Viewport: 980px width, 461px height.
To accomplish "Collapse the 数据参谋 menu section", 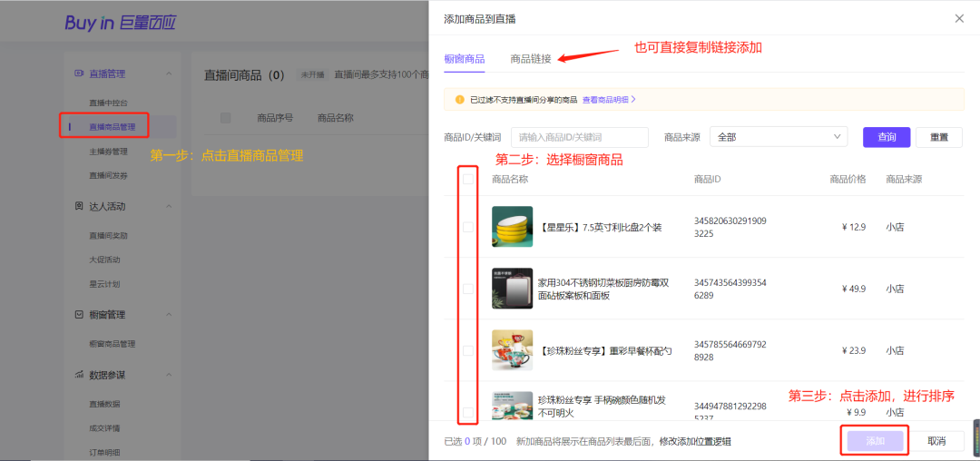I will pyautogui.click(x=168, y=375).
